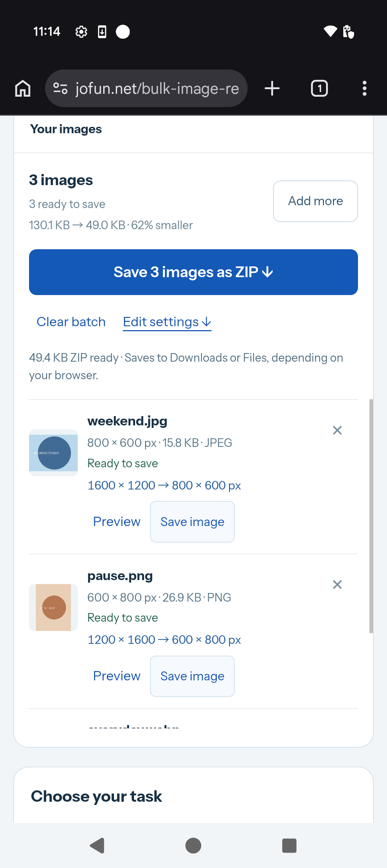This screenshot has width=387, height=868.
Task: Tap the Wi-Fi icon in the status bar
Action: click(x=330, y=32)
